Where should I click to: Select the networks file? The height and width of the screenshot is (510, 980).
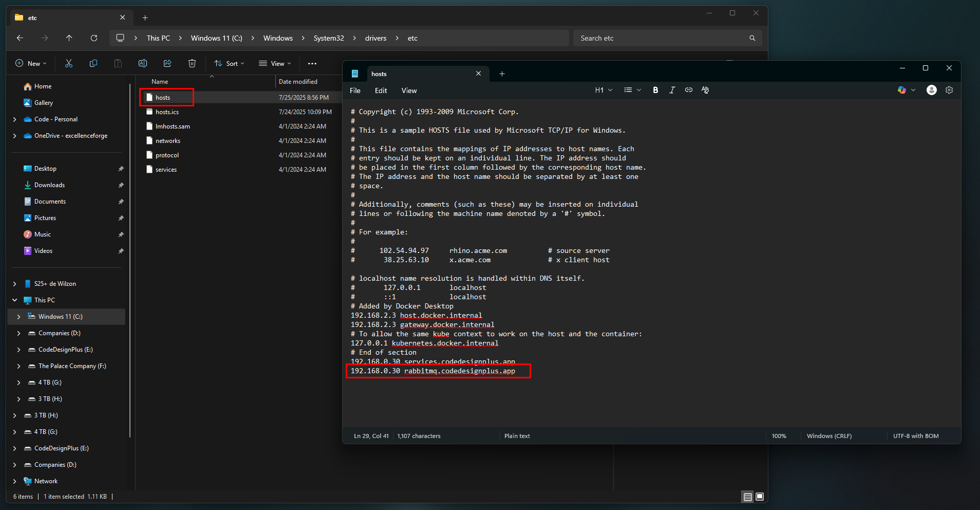168,141
